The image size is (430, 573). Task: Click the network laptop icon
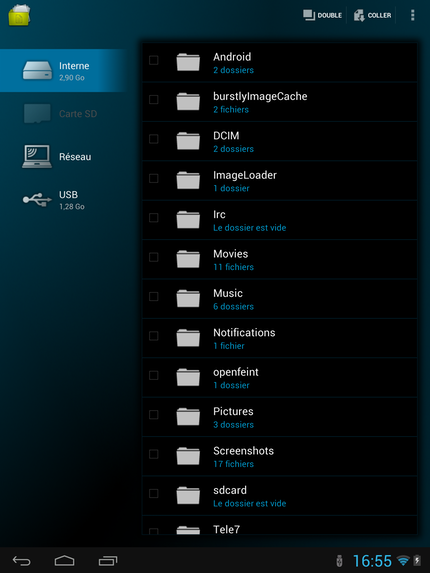[x=37, y=156]
